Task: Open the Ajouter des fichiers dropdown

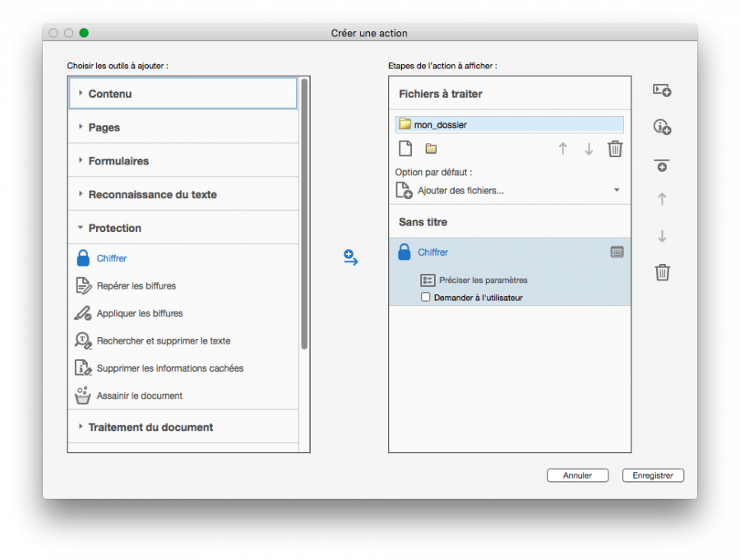Action: tap(617, 191)
